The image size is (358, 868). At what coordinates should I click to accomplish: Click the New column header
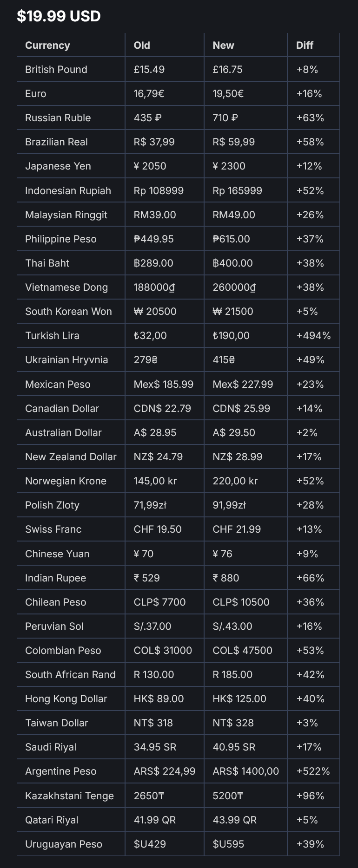(x=223, y=45)
